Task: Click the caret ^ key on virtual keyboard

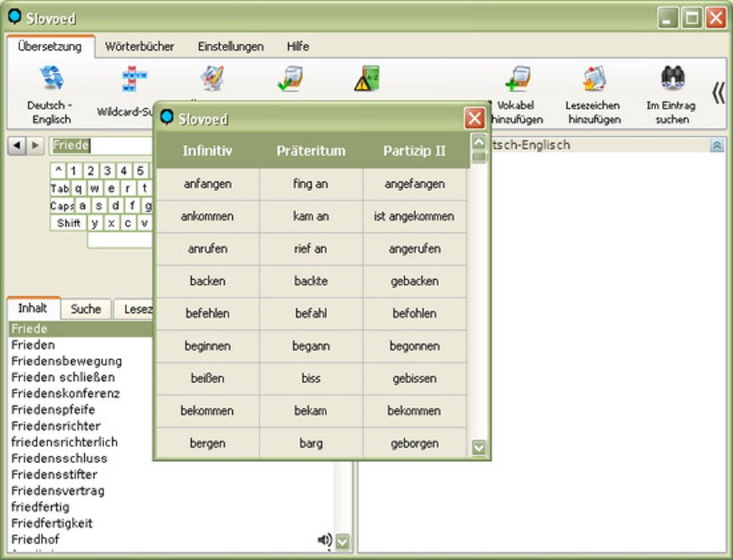Action: click(x=58, y=170)
